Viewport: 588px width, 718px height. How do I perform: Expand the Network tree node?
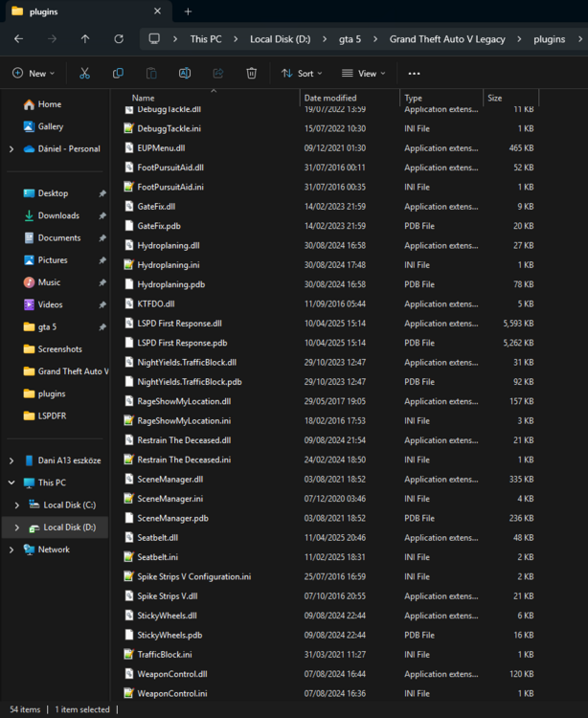coord(11,550)
